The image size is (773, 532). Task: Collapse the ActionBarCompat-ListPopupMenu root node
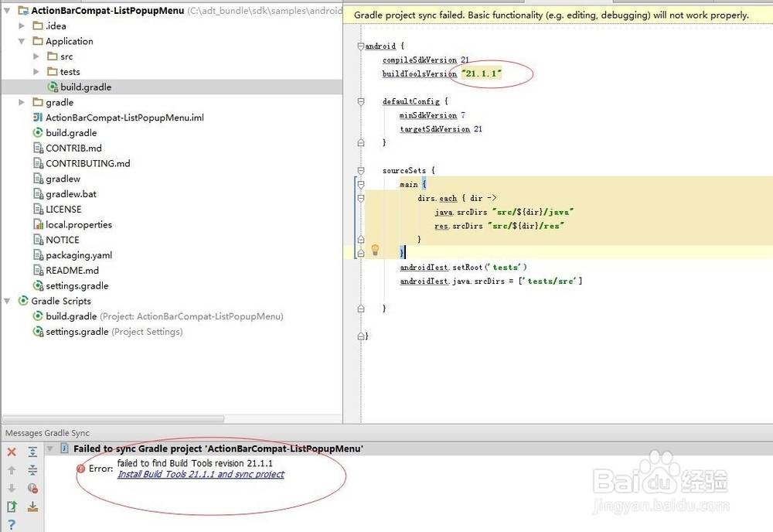[8, 10]
